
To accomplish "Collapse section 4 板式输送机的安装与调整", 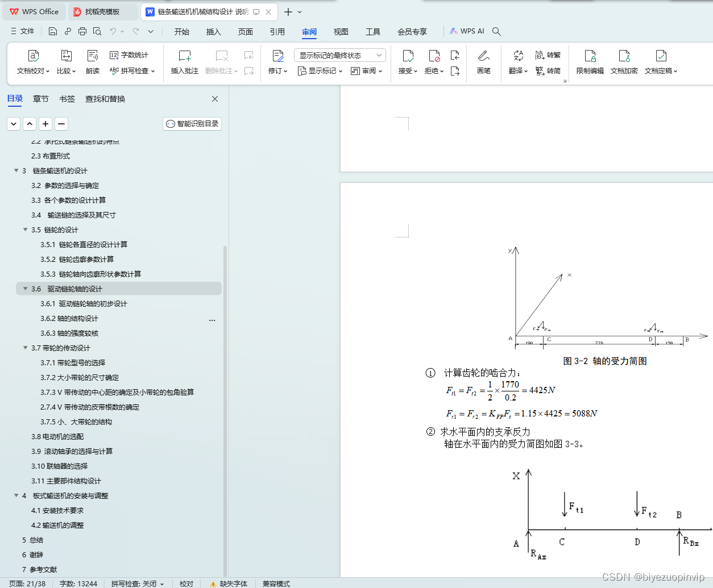I will (x=16, y=495).
